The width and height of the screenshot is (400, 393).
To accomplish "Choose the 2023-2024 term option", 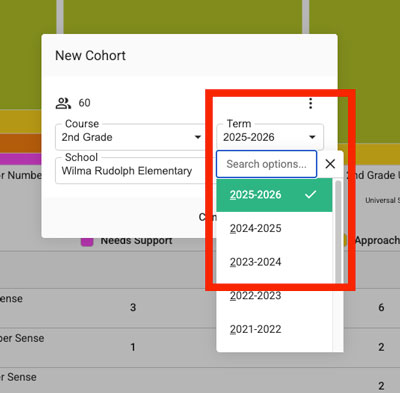I will [274, 262].
